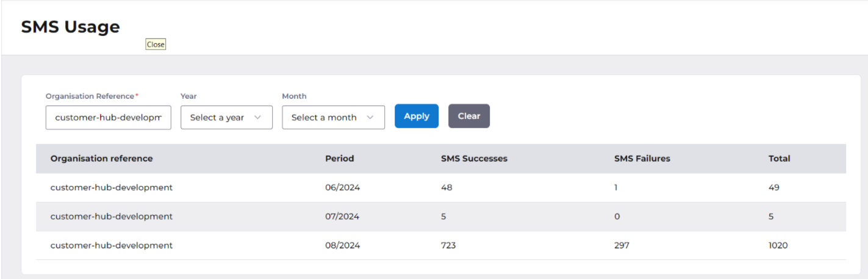Image resolution: width=868 pixels, height=279 pixels.
Task: Click the Close tooltip label
Action: click(156, 45)
